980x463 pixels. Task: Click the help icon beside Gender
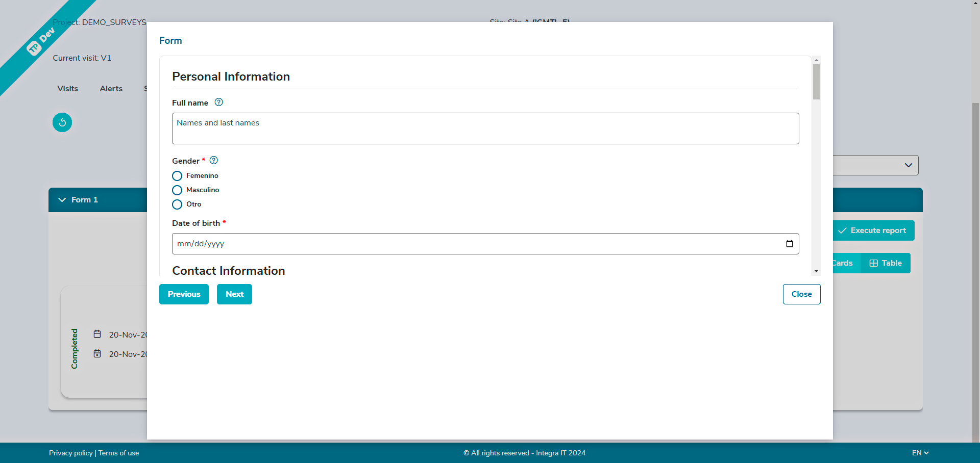click(x=214, y=160)
